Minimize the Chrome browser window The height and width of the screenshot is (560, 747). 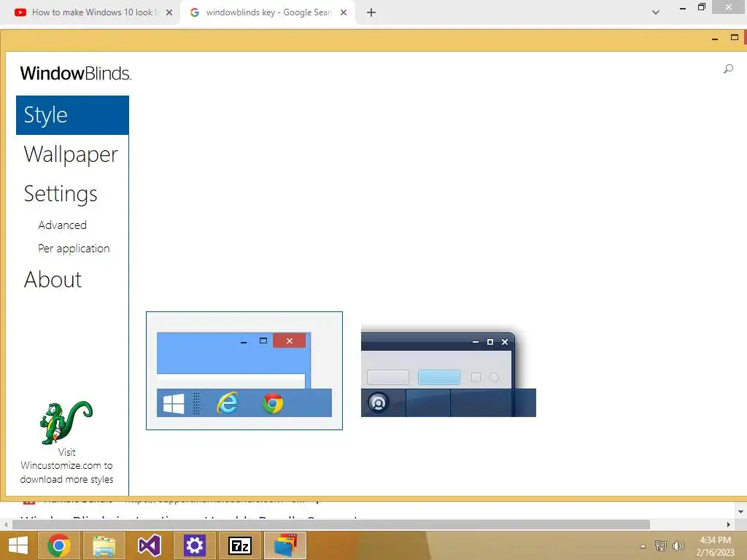pyautogui.click(x=683, y=7)
